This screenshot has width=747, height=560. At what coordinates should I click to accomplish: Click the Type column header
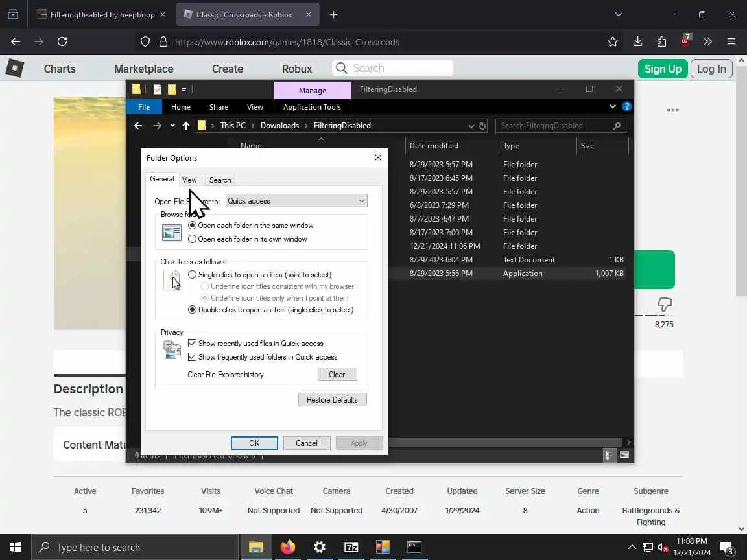point(538,146)
